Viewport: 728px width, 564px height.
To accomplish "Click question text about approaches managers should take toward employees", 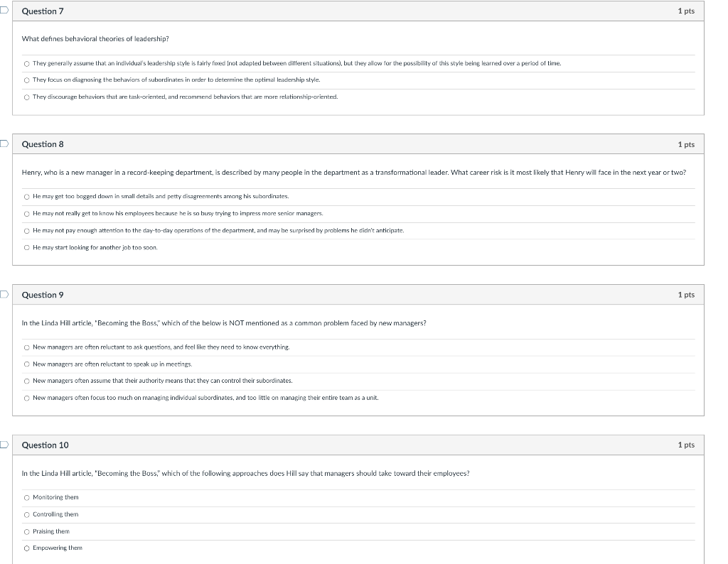I will coord(245,474).
